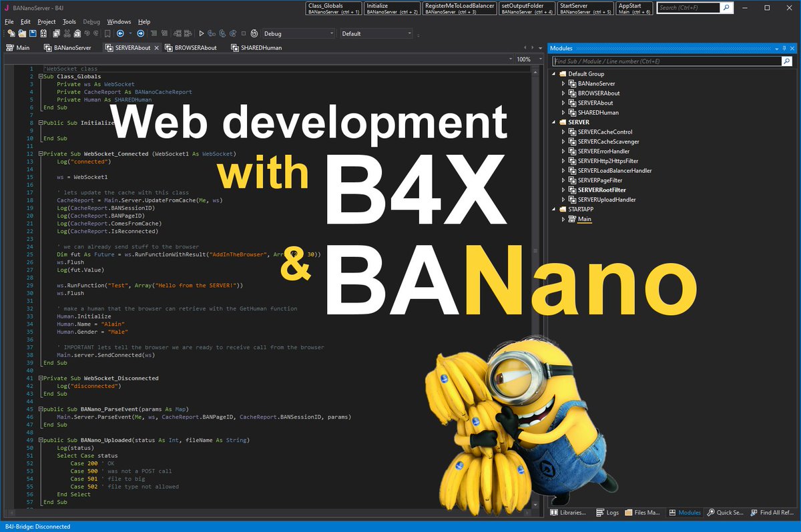Click the Find Sub / Module search field

[667, 61]
